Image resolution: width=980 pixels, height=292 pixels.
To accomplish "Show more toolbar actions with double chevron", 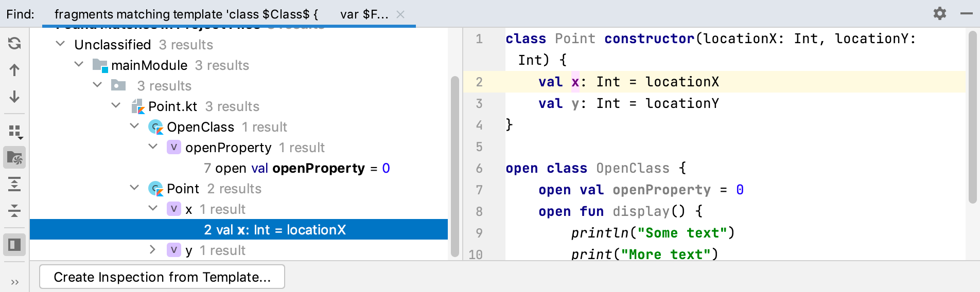I will click(x=14, y=282).
